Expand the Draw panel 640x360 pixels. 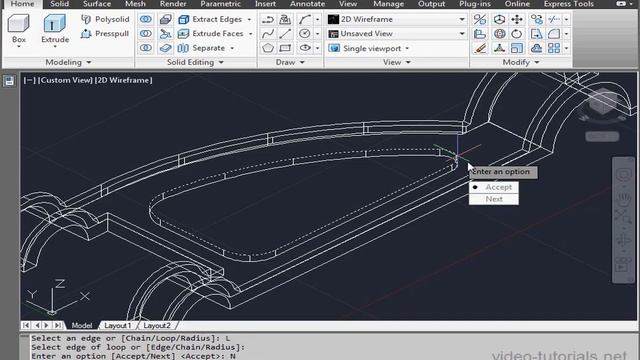coord(290,62)
